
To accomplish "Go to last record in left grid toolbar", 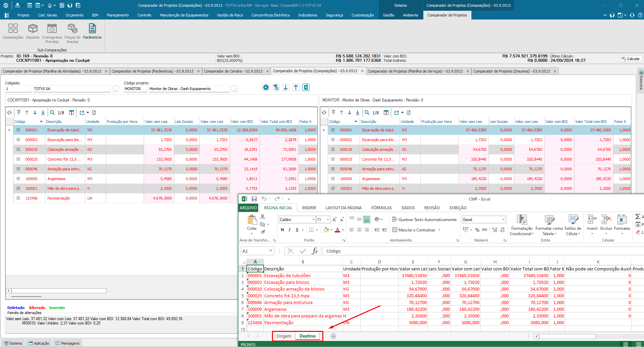I will [43, 113].
